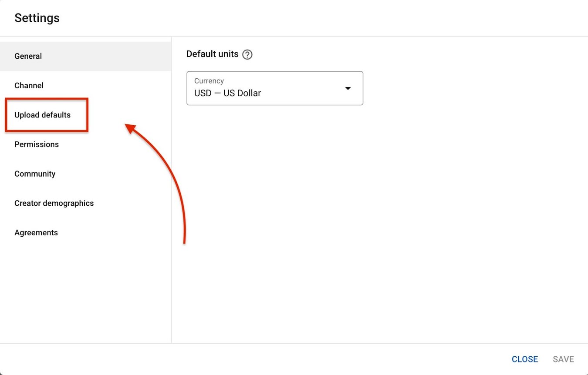This screenshot has width=588, height=375.
Task: Switch to the General settings tab
Action: pyautogui.click(x=28, y=56)
